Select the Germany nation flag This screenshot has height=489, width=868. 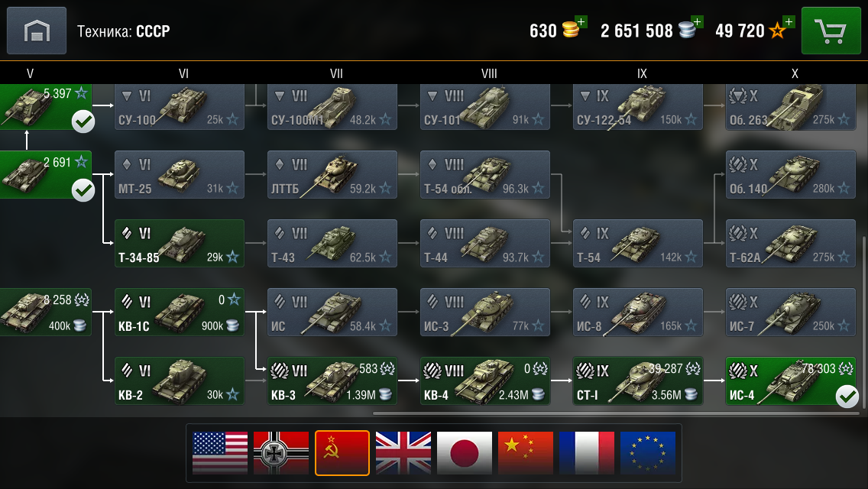(x=280, y=452)
